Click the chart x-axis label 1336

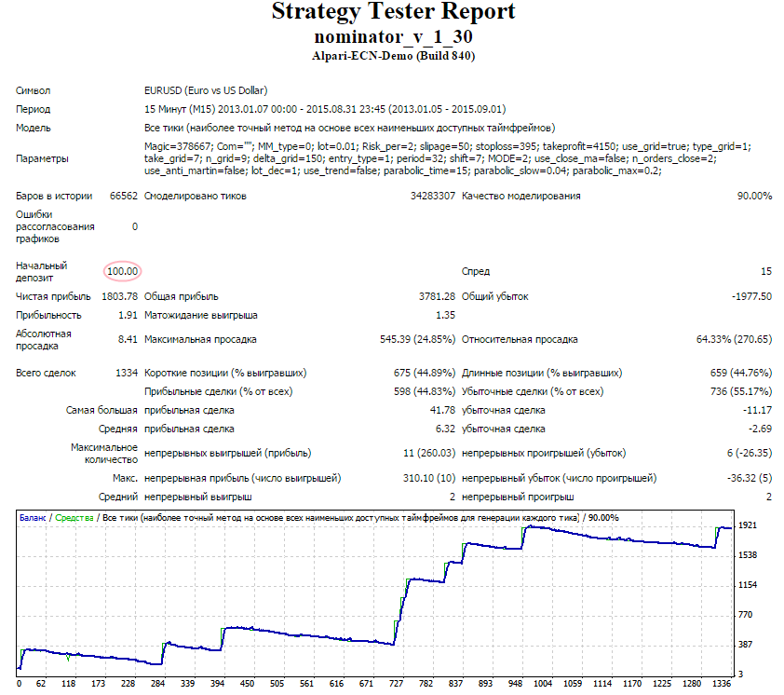[722, 684]
